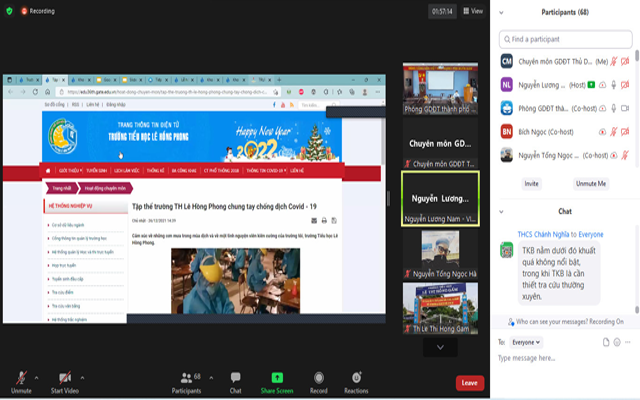The width and height of the screenshot is (640, 400).
Task: Click the green encryption shield icon
Action: [9, 11]
